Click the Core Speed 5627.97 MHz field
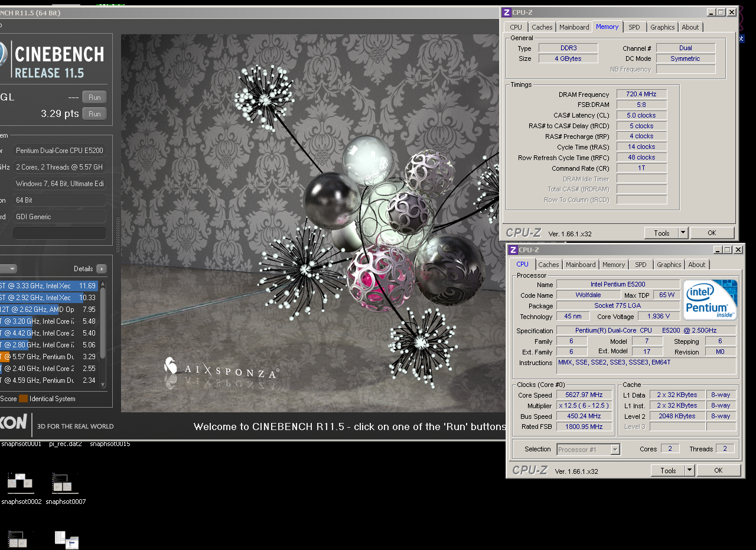 click(584, 395)
